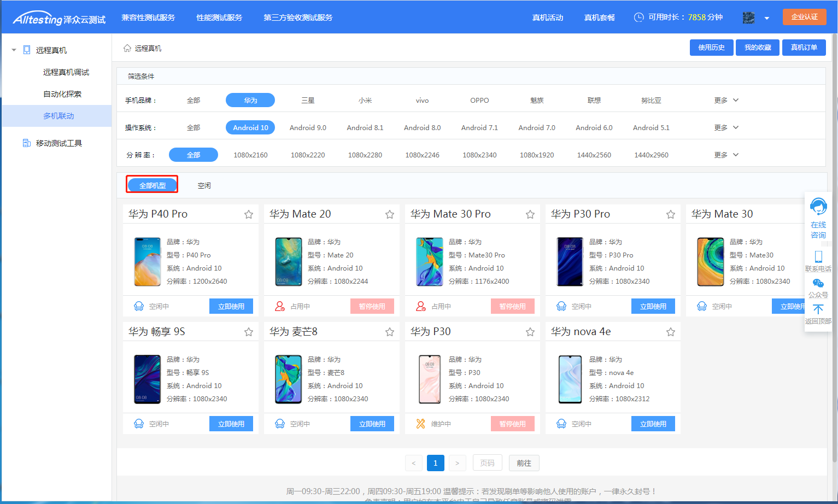
Task: Open 真机套餐 in top navigation
Action: tap(600, 17)
